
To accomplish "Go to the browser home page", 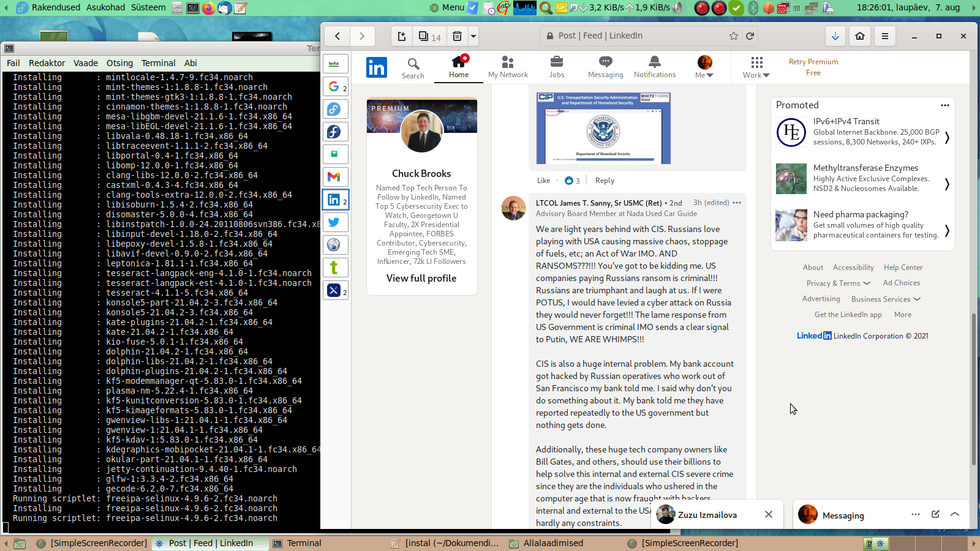I will [x=860, y=36].
